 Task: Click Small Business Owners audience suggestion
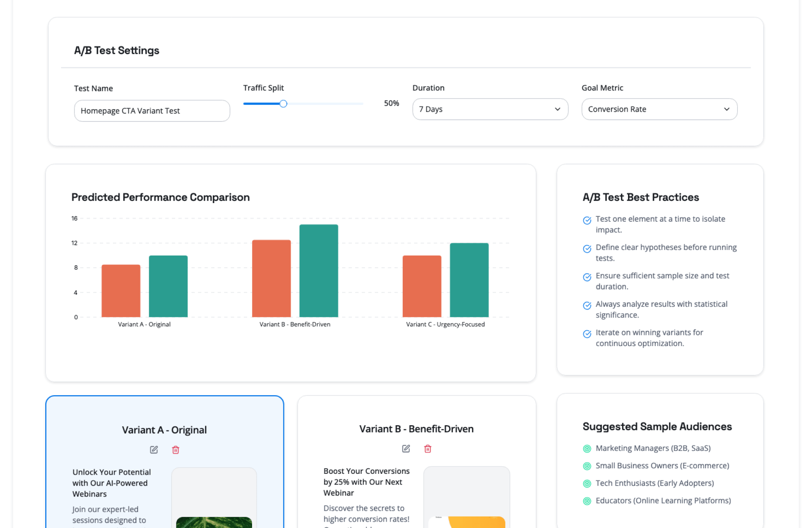[x=662, y=465]
